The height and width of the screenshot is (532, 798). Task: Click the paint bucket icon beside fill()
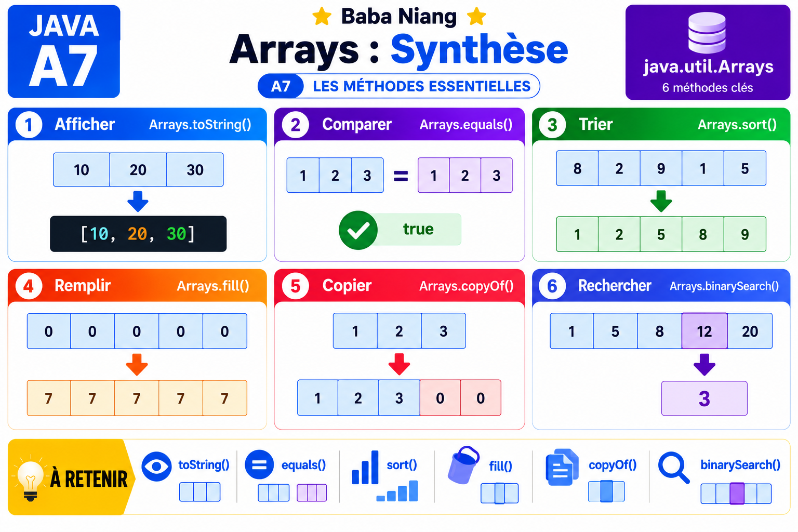pos(463,464)
